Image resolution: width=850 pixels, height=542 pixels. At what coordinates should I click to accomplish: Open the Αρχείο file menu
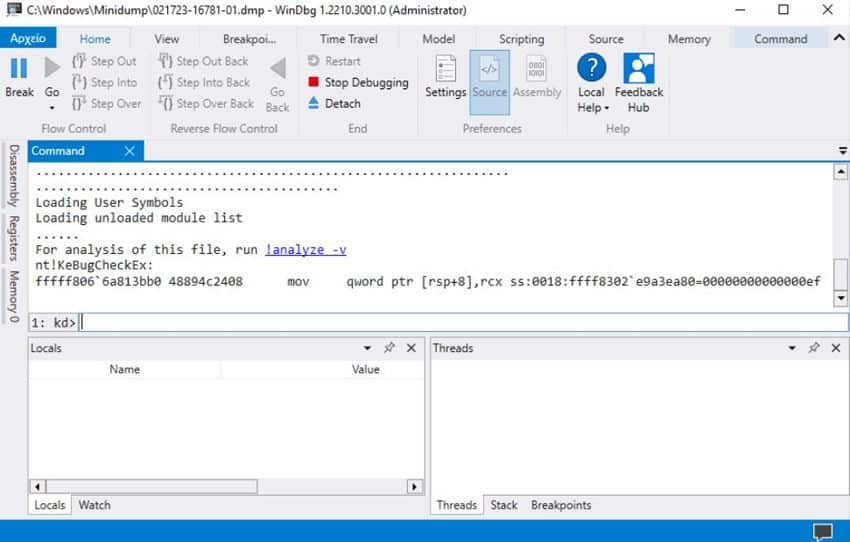(28, 38)
